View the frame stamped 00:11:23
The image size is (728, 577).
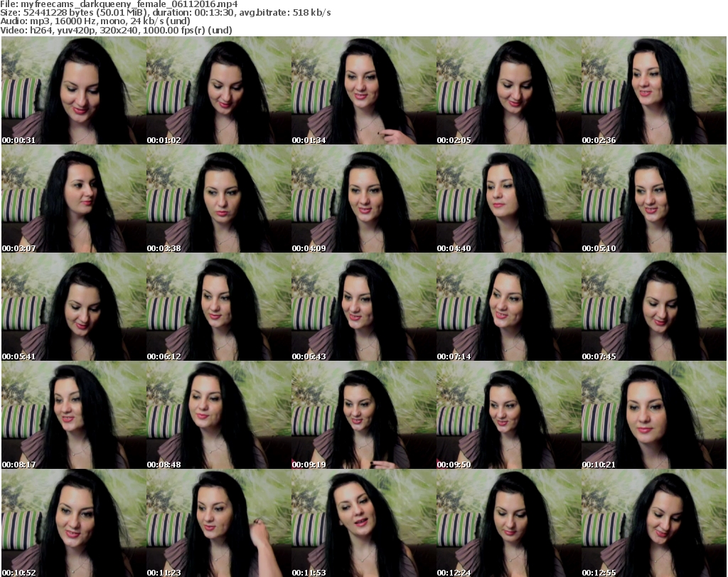[x=219, y=523]
